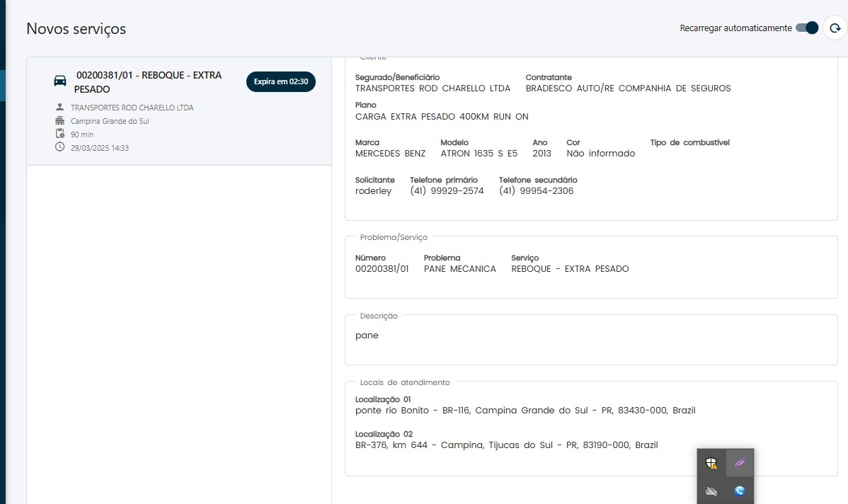Select primary phone (41) 99929-2574

click(447, 191)
